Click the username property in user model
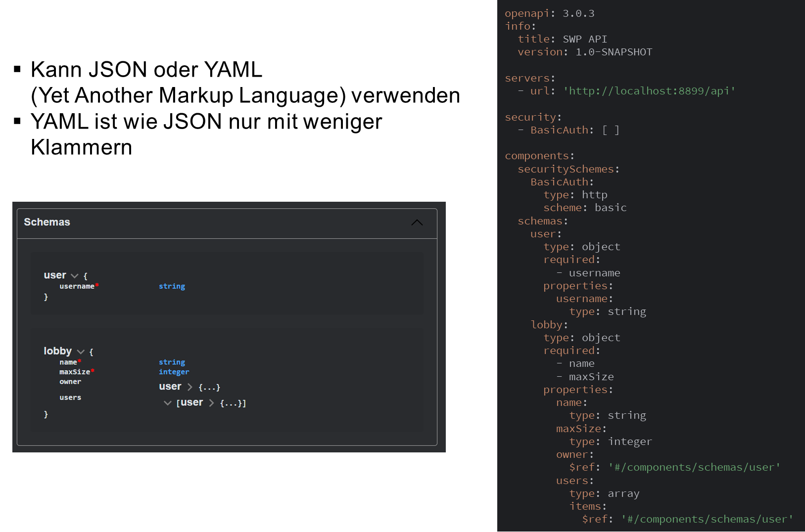Image resolution: width=805 pixels, height=532 pixels. (77, 286)
